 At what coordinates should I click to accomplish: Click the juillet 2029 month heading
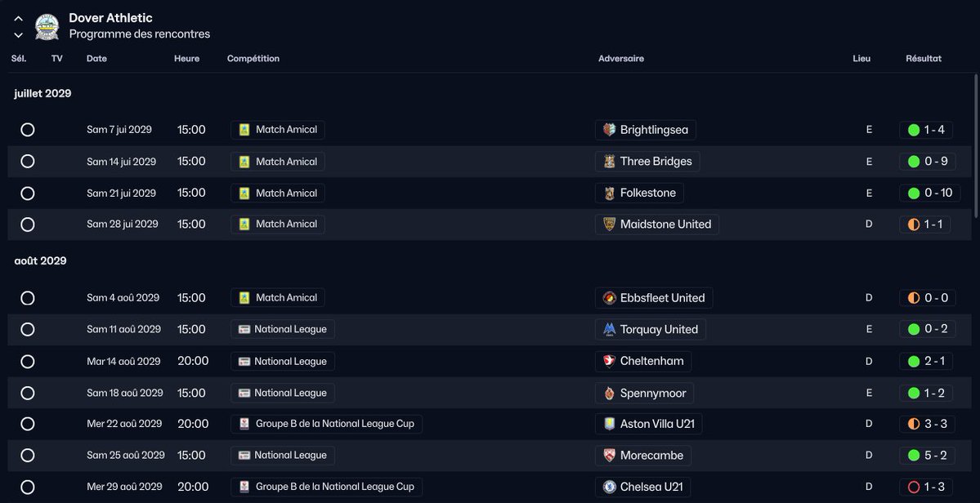pyautogui.click(x=43, y=94)
